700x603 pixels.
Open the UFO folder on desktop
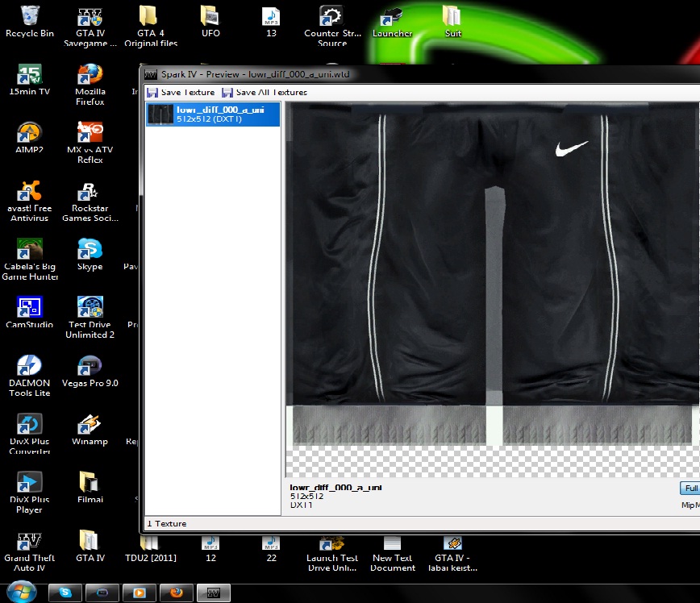pyautogui.click(x=210, y=22)
